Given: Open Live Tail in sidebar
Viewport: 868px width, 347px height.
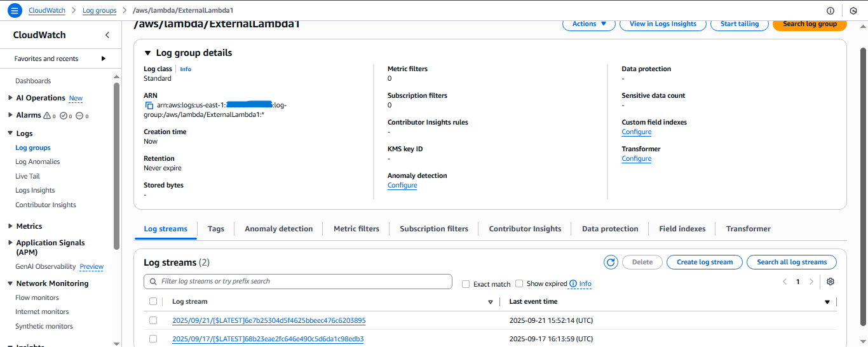Looking at the screenshot, I should 27,176.
